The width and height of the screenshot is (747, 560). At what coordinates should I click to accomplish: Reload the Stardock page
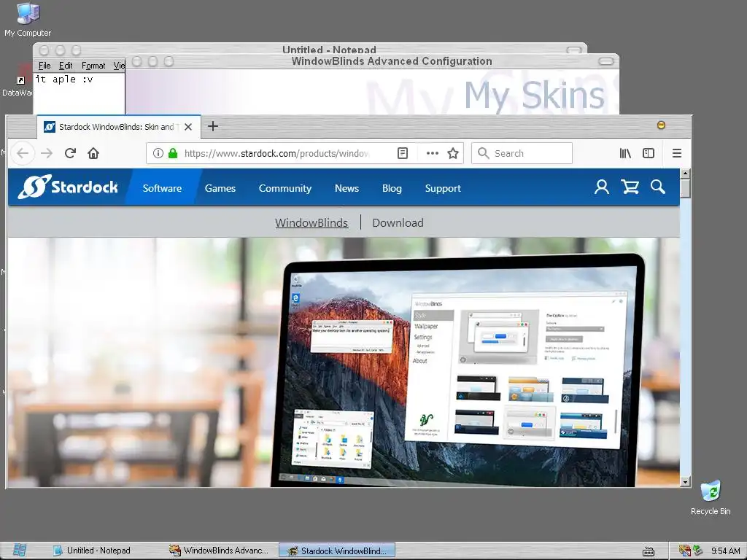tap(70, 153)
